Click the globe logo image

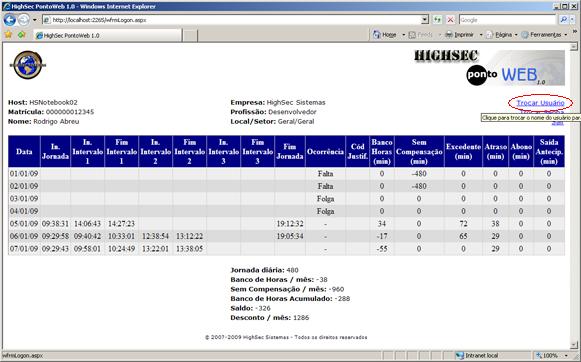[28, 65]
